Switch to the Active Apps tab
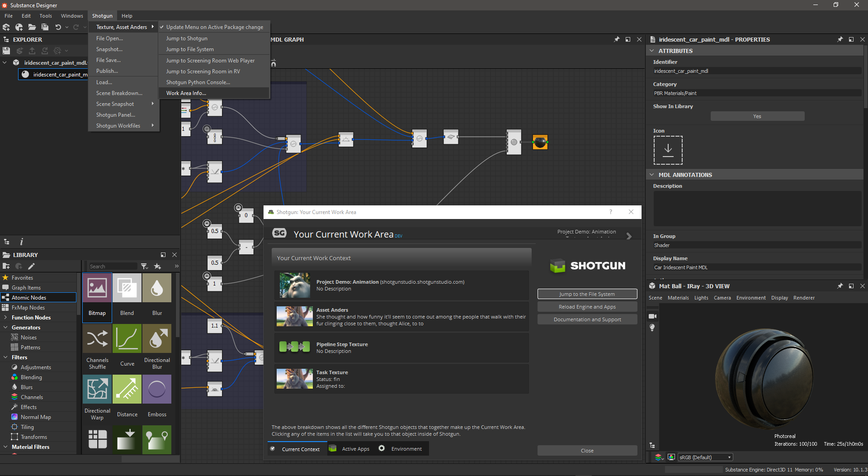 click(x=350, y=449)
